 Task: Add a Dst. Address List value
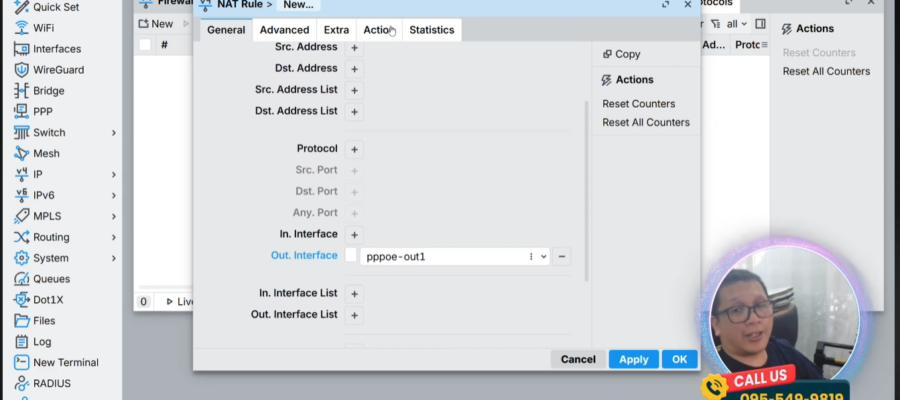pyautogui.click(x=354, y=112)
